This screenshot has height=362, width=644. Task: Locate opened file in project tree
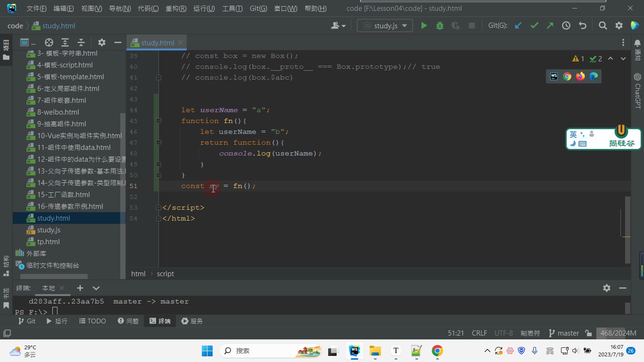[x=49, y=42]
